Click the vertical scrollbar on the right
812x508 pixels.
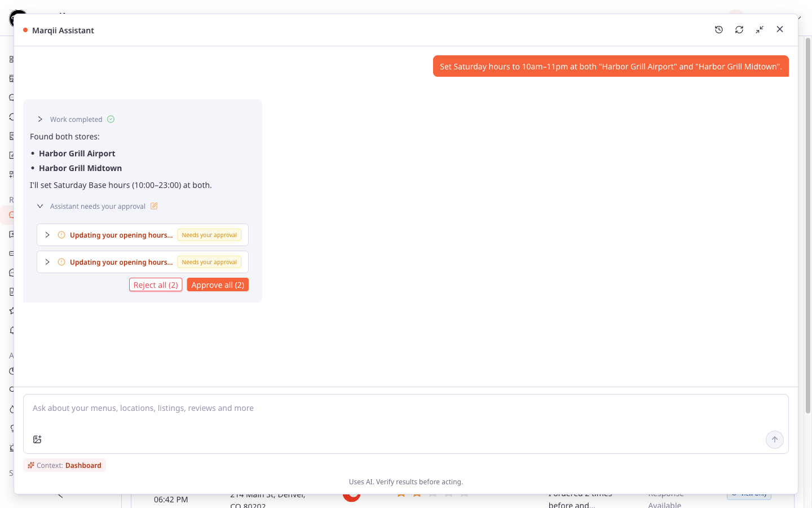(x=807, y=226)
